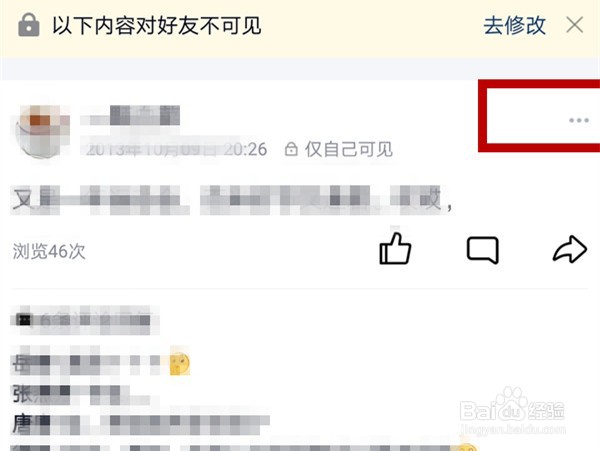Tap the 去修改 link
Viewport: 600px width, 451px height.
pos(514,26)
